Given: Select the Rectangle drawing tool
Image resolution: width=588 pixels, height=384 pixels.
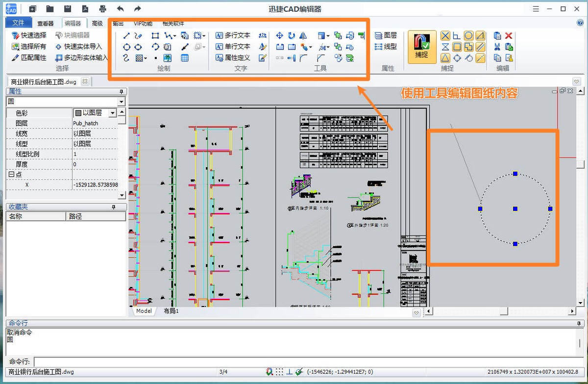Looking at the screenshot, I should [x=155, y=35].
